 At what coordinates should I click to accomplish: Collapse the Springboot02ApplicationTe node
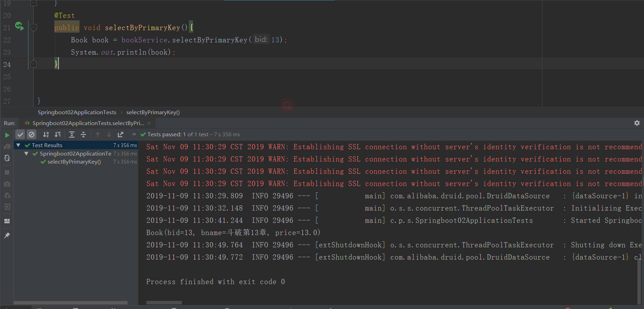click(x=26, y=153)
